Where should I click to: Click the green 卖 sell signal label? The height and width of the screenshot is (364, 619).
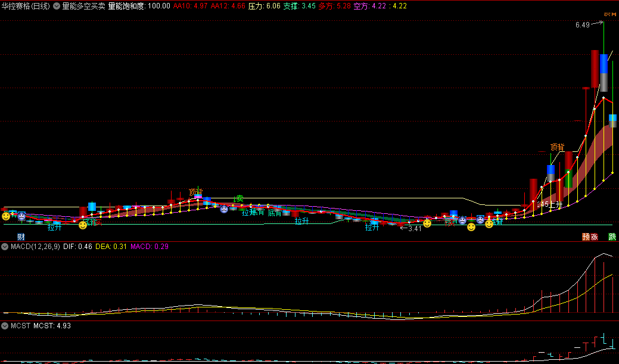coord(238,198)
